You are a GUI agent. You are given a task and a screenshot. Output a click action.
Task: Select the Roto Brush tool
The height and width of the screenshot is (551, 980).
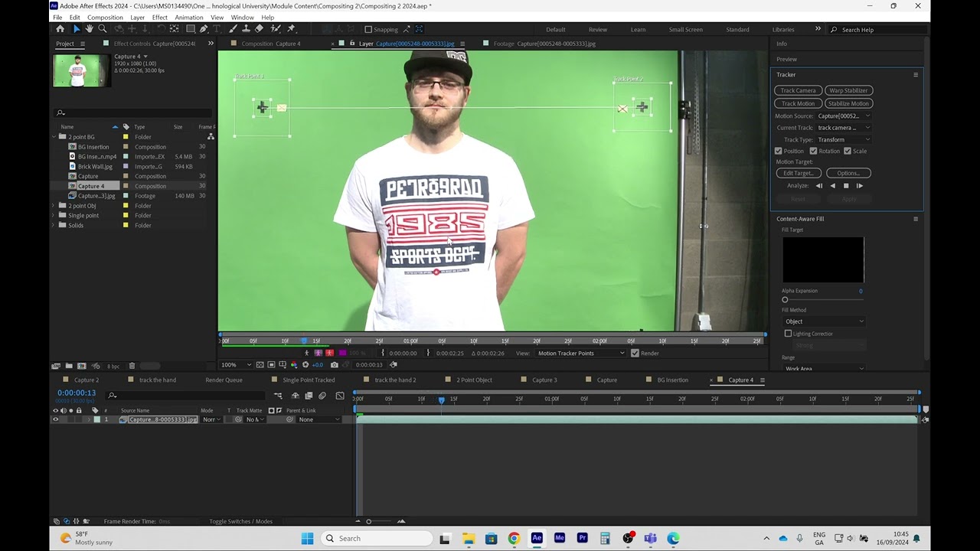pos(275,29)
